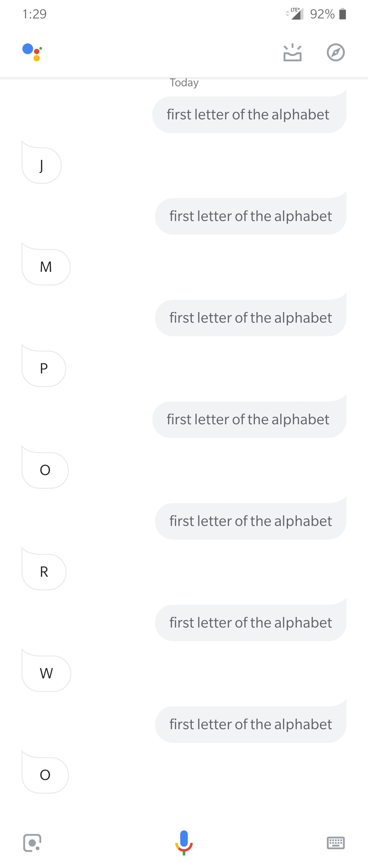
Task: Tap the clock showing 1:29
Action: coord(34,14)
